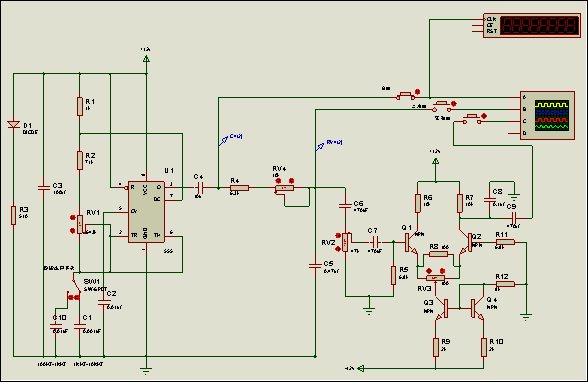
Task: Adjust RV3 with its right red arrow
Action: (442, 271)
